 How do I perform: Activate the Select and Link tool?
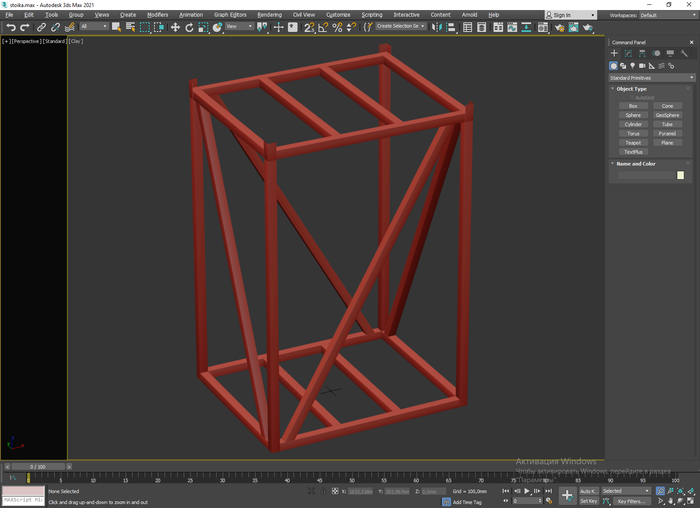pyautogui.click(x=41, y=27)
